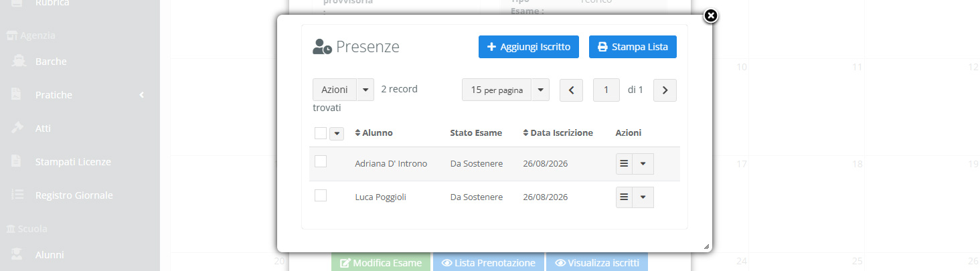Expand the Pratiche sidebar menu
The image size is (980, 271).
point(80,95)
